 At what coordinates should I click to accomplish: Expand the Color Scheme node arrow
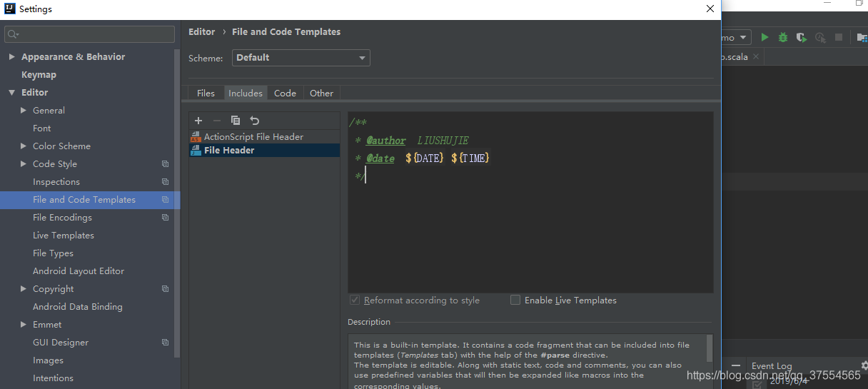point(24,146)
